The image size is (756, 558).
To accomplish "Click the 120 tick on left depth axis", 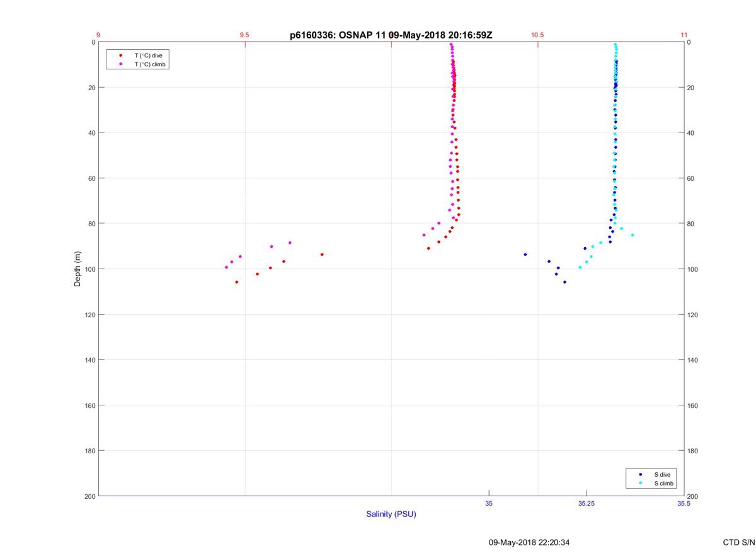I will click(89, 315).
